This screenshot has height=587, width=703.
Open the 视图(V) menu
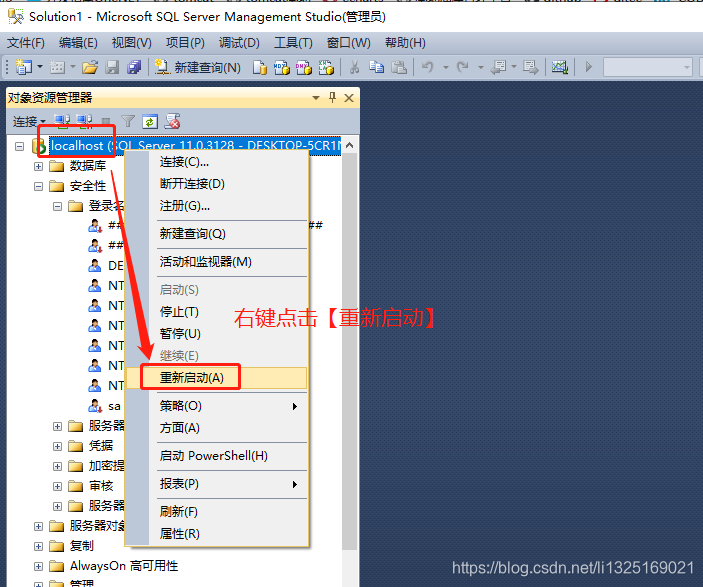[131, 43]
